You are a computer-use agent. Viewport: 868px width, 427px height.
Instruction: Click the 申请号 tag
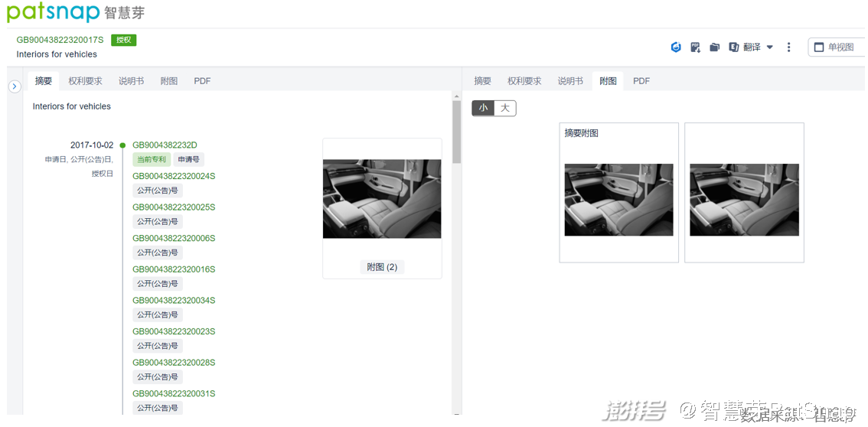pos(189,159)
